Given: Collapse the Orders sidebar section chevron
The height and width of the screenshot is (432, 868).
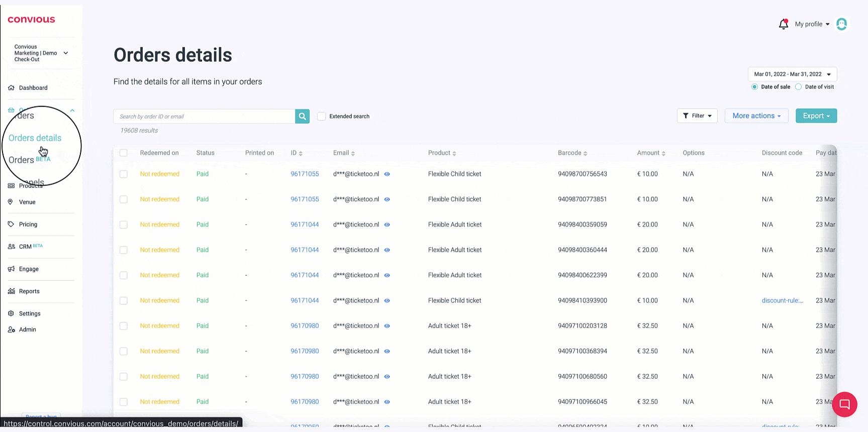Looking at the screenshot, I should [72, 111].
